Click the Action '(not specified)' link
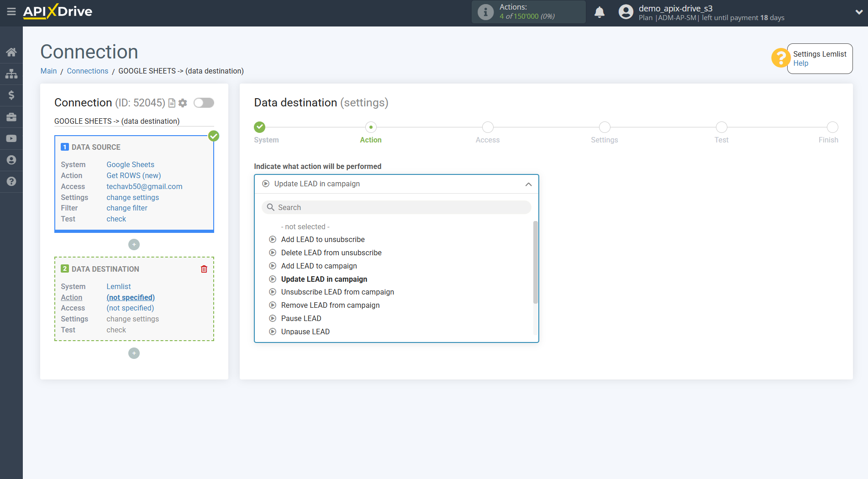This screenshot has width=868, height=479. [x=131, y=297]
